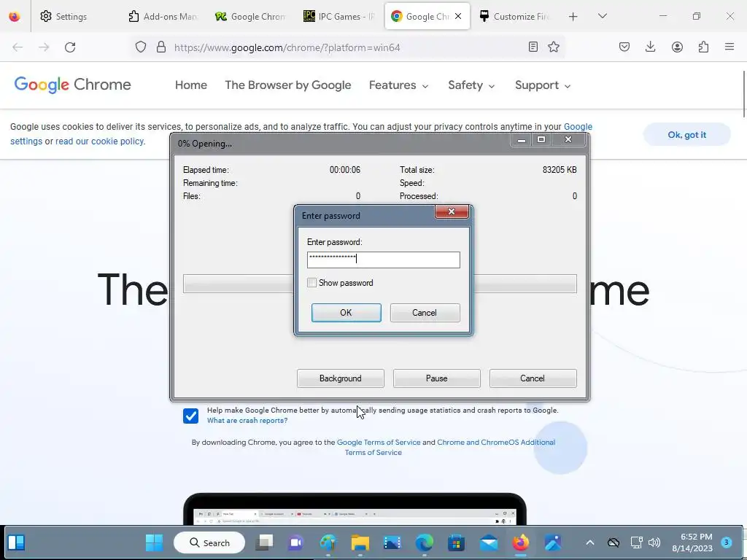Switch to the PC Google Chrome tab

pyautogui.click(x=250, y=17)
